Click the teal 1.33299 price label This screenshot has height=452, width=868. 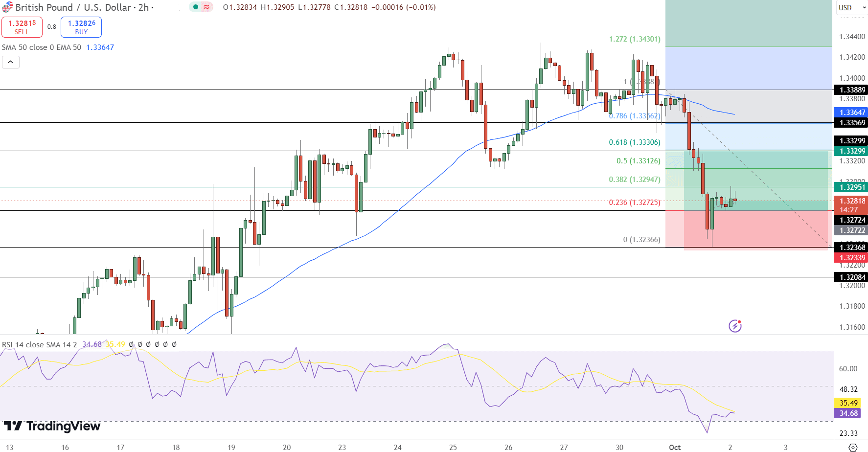point(852,151)
